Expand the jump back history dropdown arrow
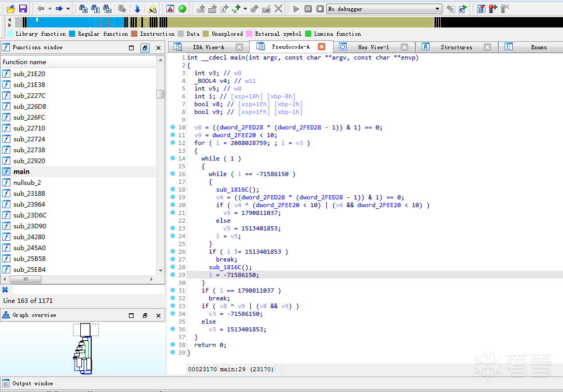This screenshot has height=392, width=563. pos(50,9)
